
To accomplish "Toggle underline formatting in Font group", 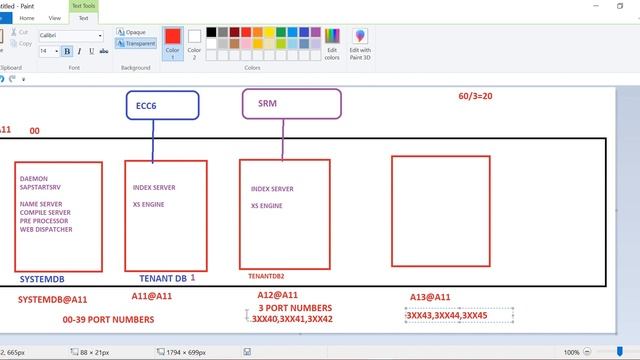I will (91, 51).
